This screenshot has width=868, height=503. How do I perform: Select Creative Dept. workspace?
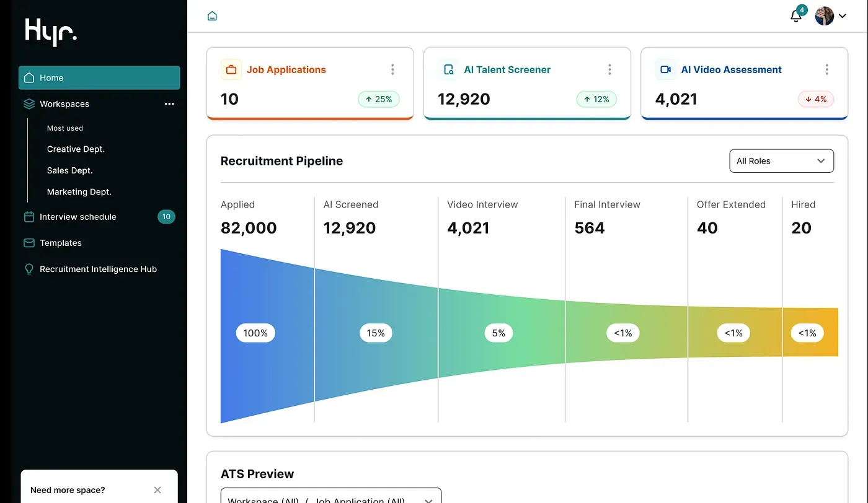tap(76, 149)
